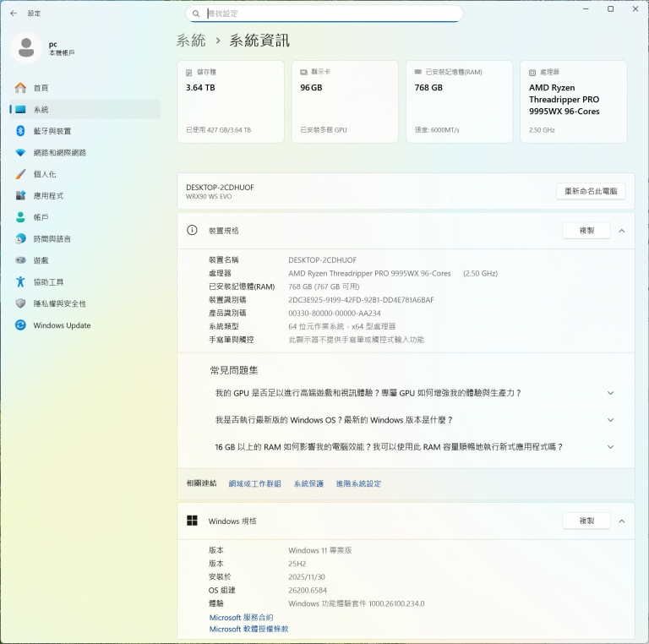Click 重新命名此電腦 rename button
This screenshot has width=649, height=644.
[x=591, y=191]
